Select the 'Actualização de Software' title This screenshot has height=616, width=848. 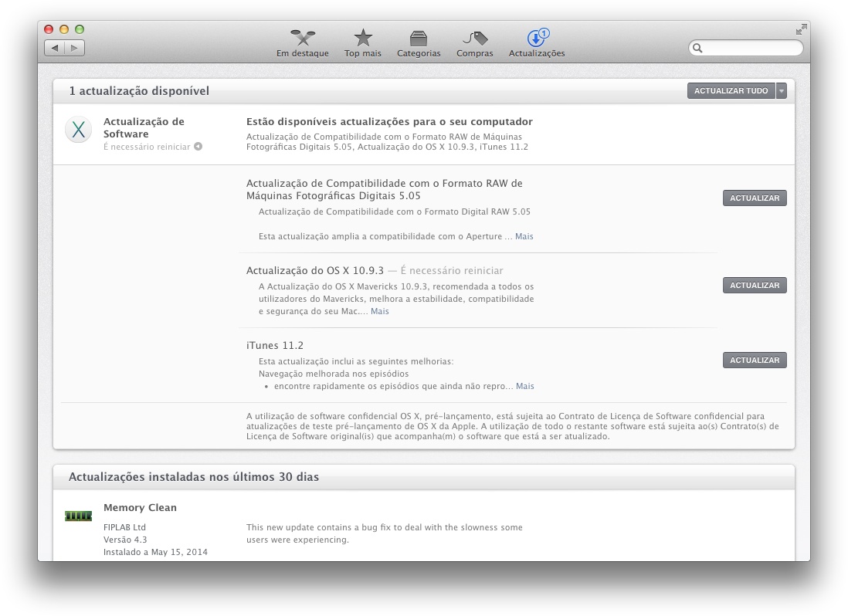[x=144, y=127]
